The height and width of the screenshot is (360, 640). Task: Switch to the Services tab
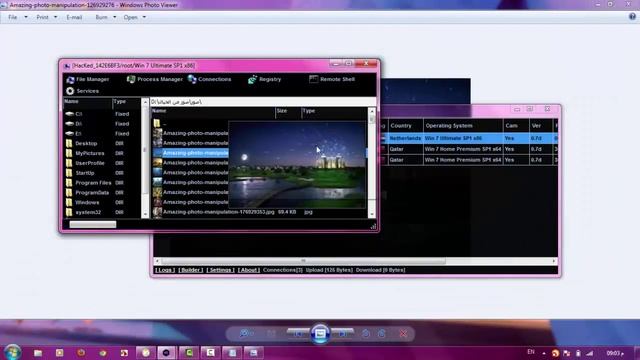(x=82, y=91)
